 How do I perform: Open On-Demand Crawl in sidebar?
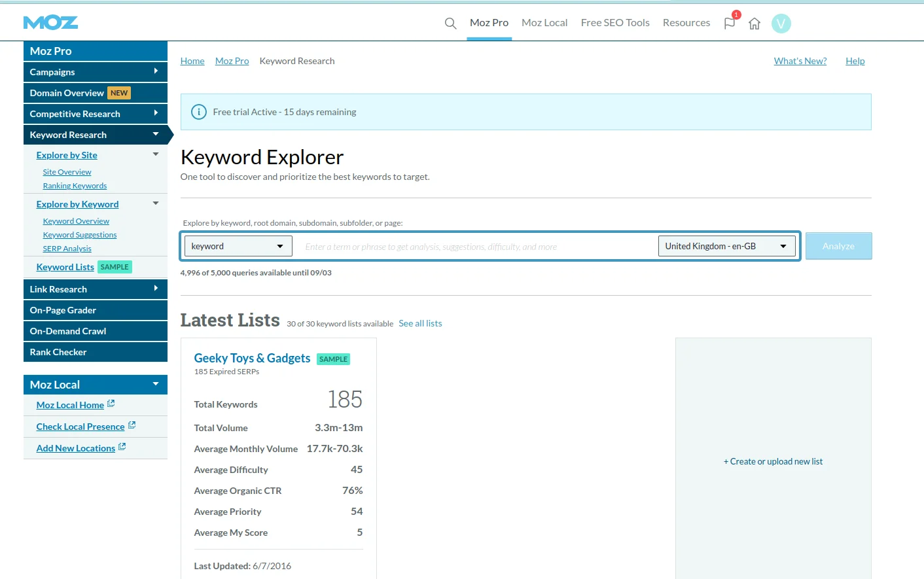(96, 331)
